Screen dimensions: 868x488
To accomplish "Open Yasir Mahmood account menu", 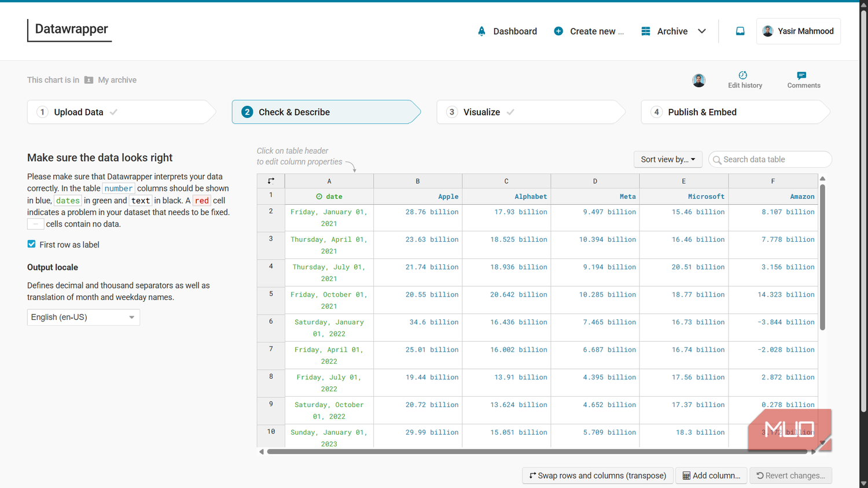I will click(x=798, y=31).
